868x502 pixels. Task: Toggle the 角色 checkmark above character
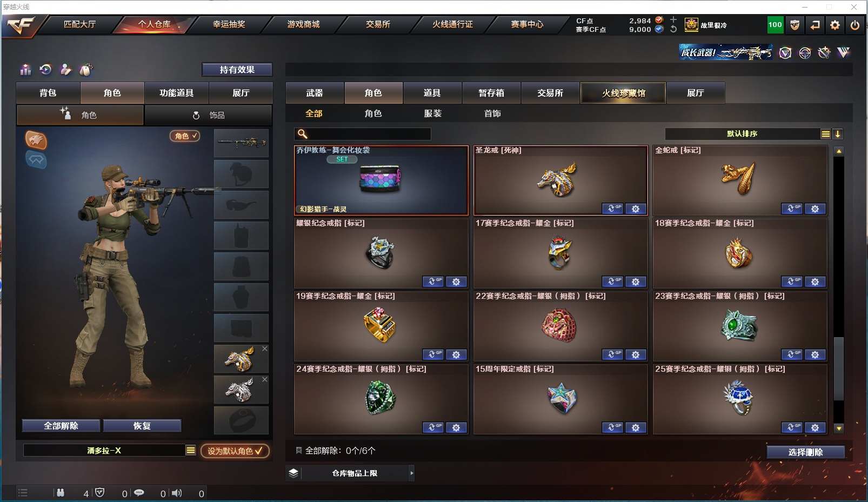tap(185, 136)
